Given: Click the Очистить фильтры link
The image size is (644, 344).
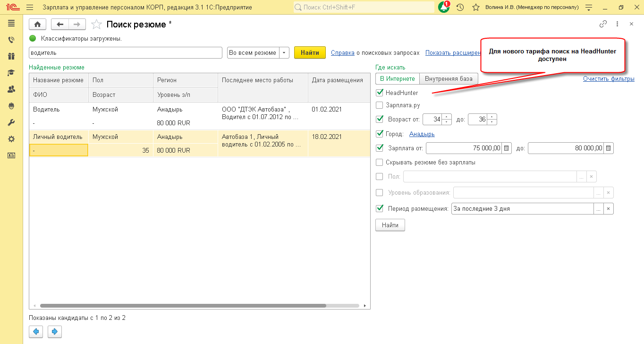Looking at the screenshot, I should pos(609,79).
